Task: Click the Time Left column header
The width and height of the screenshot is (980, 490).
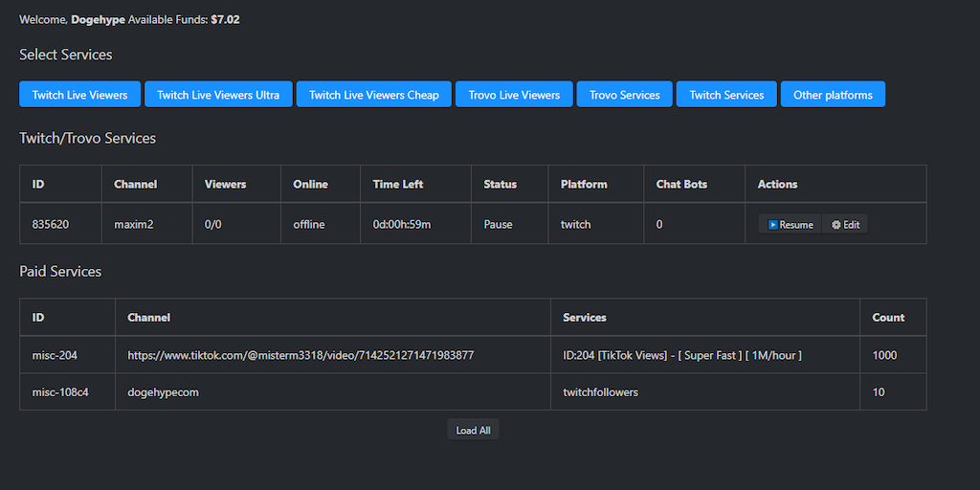Action: (398, 184)
